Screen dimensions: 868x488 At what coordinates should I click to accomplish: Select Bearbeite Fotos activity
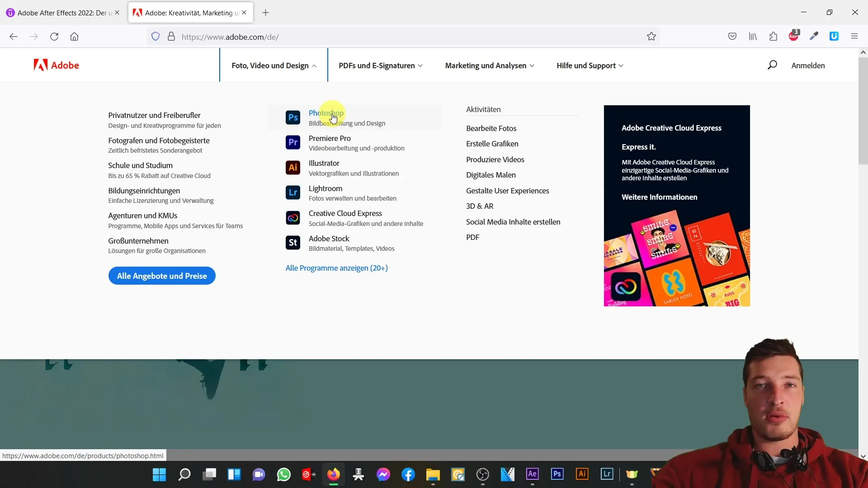pos(491,128)
